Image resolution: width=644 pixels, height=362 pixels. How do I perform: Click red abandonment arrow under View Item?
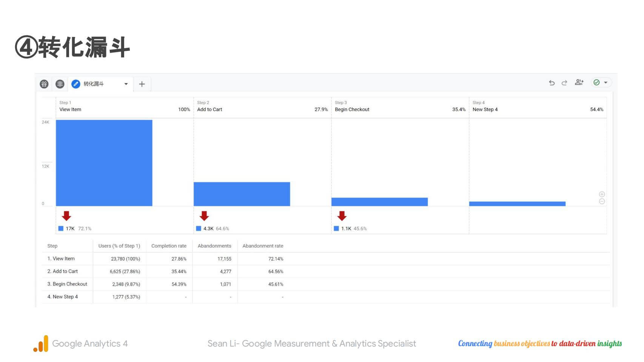[x=66, y=216]
